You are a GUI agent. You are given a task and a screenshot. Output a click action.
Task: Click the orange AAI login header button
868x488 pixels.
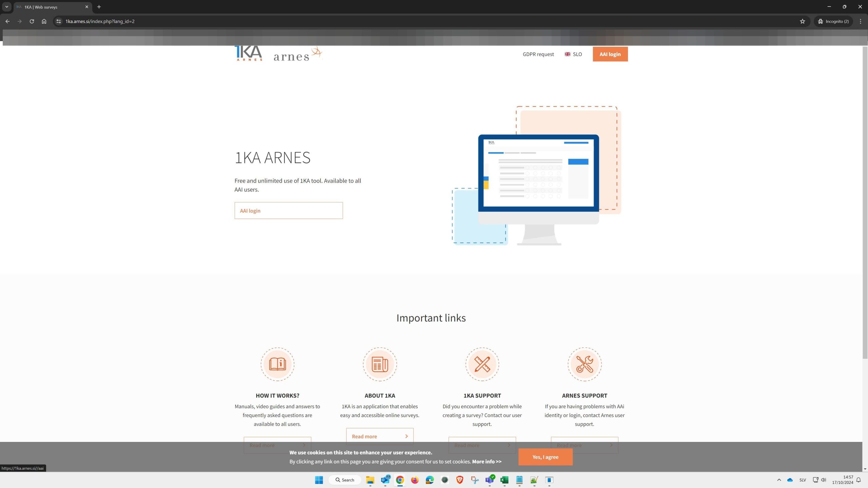click(610, 54)
